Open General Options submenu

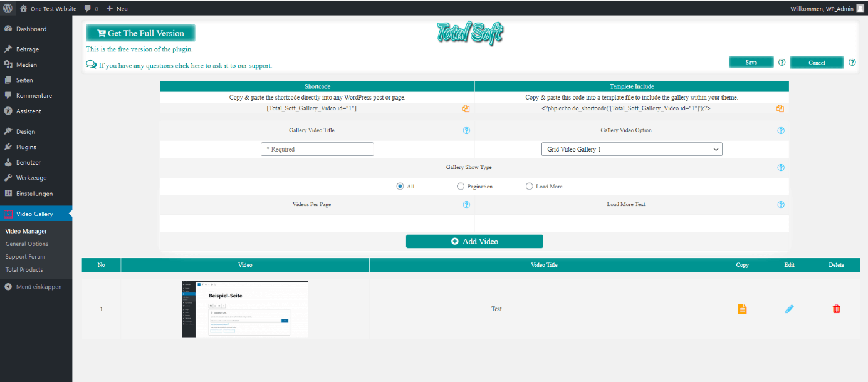point(27,244)
